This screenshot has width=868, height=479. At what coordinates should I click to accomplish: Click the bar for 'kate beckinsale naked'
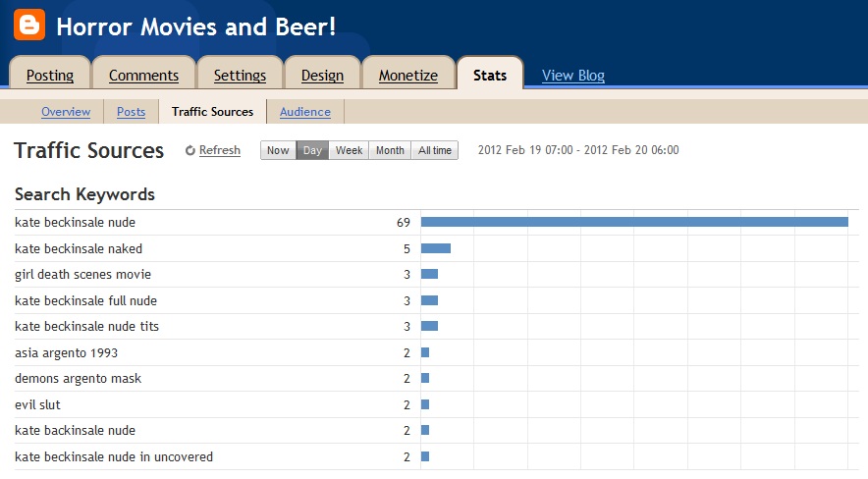436,248
